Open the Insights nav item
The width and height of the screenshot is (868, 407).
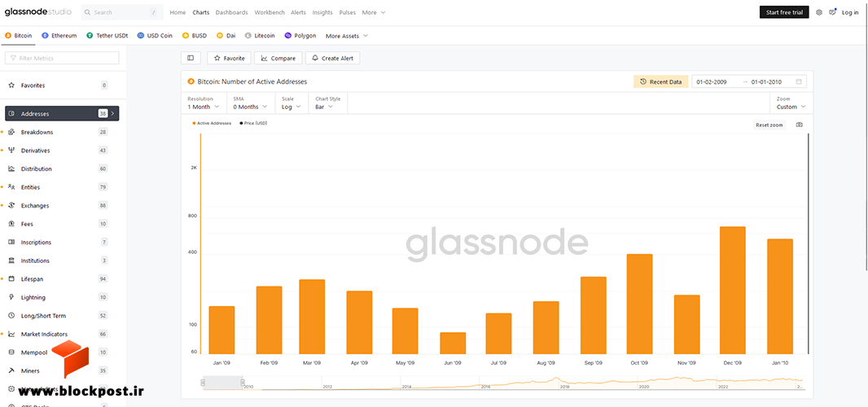click(322, 12)
